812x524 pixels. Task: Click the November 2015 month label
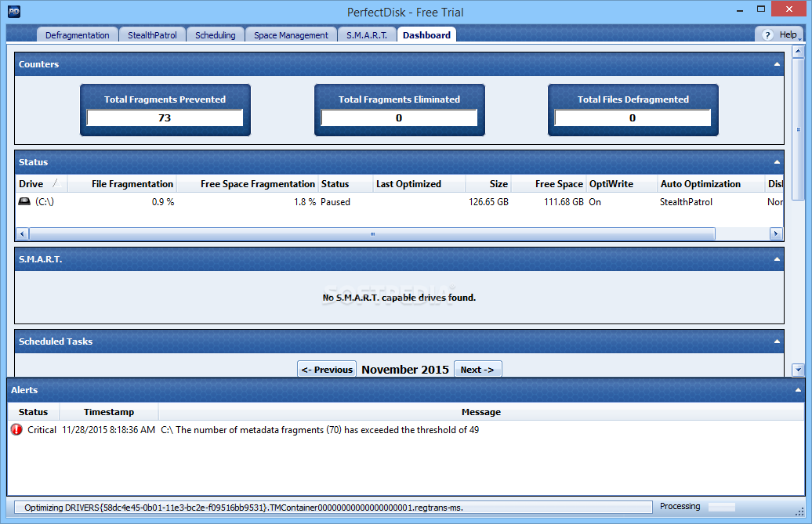405,370
